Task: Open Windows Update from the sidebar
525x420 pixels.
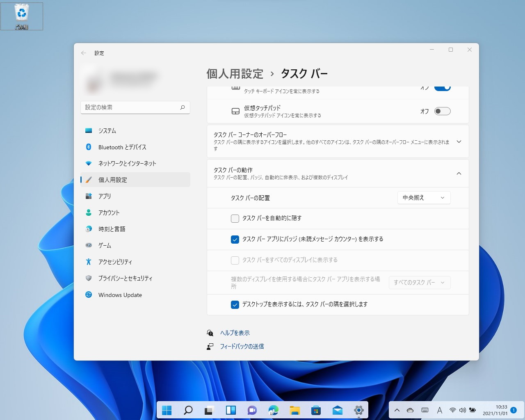Action: [120, 294]
